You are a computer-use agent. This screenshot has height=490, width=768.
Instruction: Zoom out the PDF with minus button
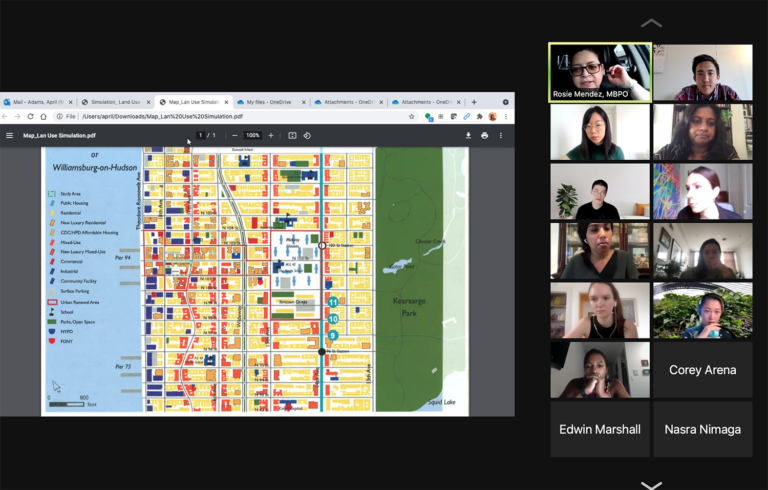click(x=235, y=135)
